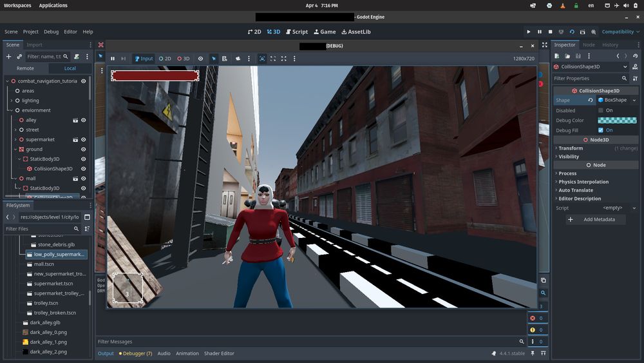Expand the Transform section
Image resolution: width=644 pixels, height=363 pixels.
click(571, 148)
